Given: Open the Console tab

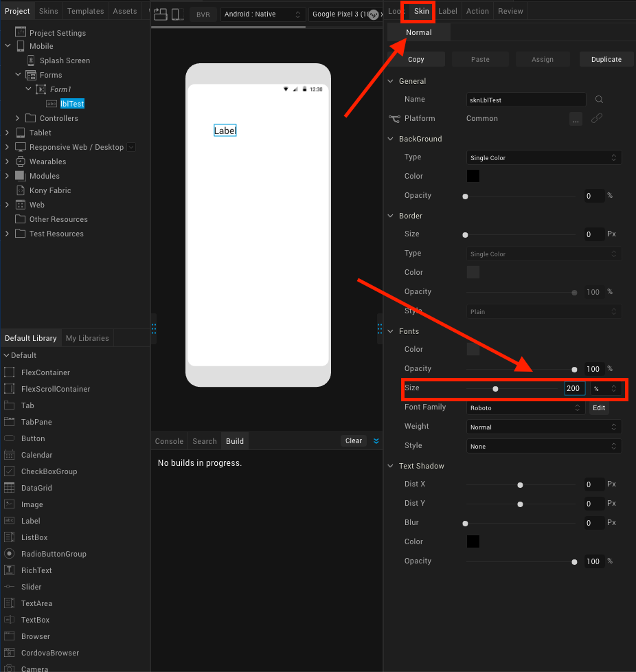Looking at the screenshot, I should tap(169, 441).
